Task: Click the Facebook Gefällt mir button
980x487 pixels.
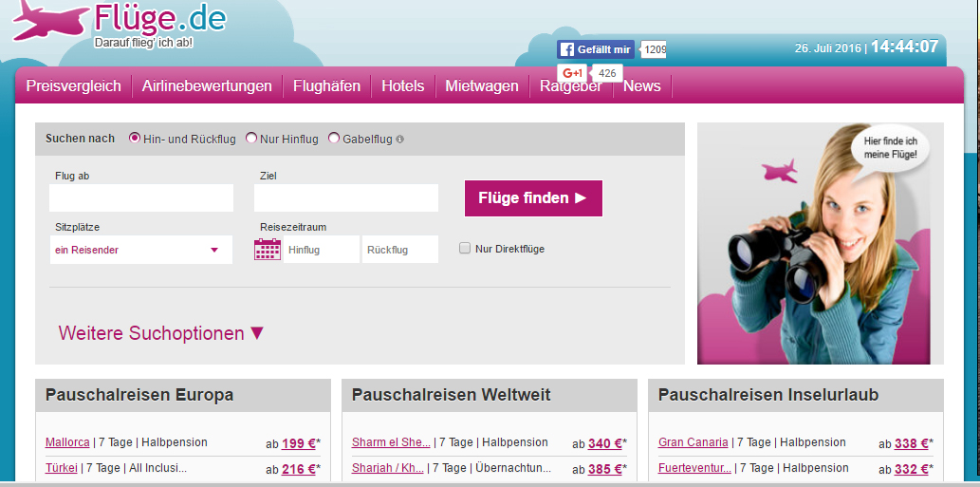Action: point(595,49)
